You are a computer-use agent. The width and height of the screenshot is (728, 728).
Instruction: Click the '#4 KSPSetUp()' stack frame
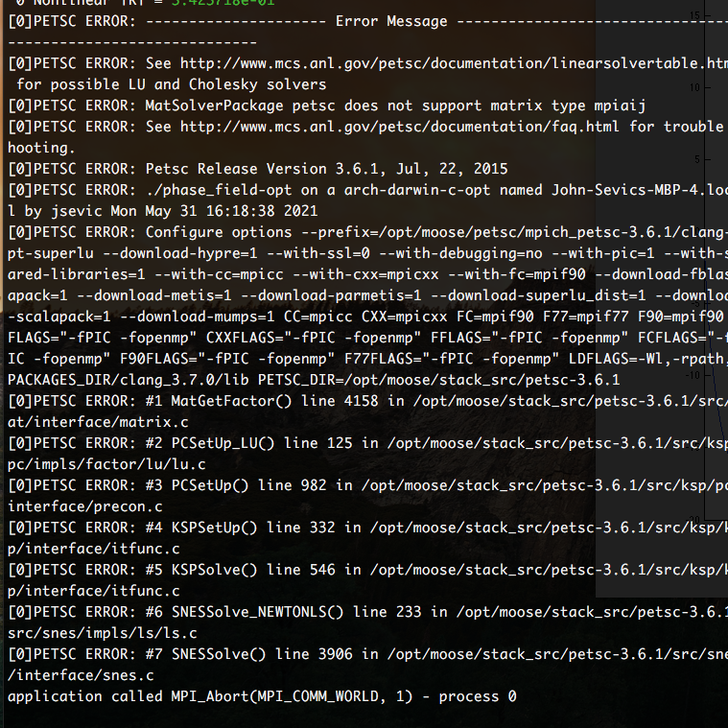click(x=201, y=528)
